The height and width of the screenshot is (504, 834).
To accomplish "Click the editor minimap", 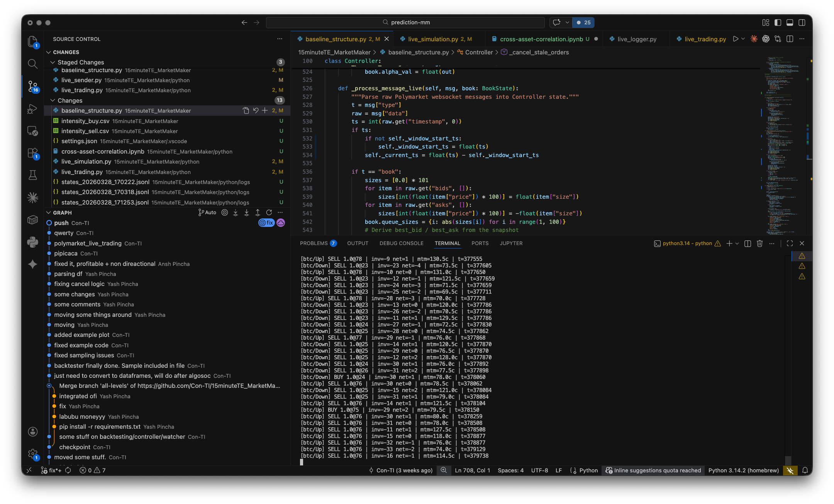I will [783, 146].
